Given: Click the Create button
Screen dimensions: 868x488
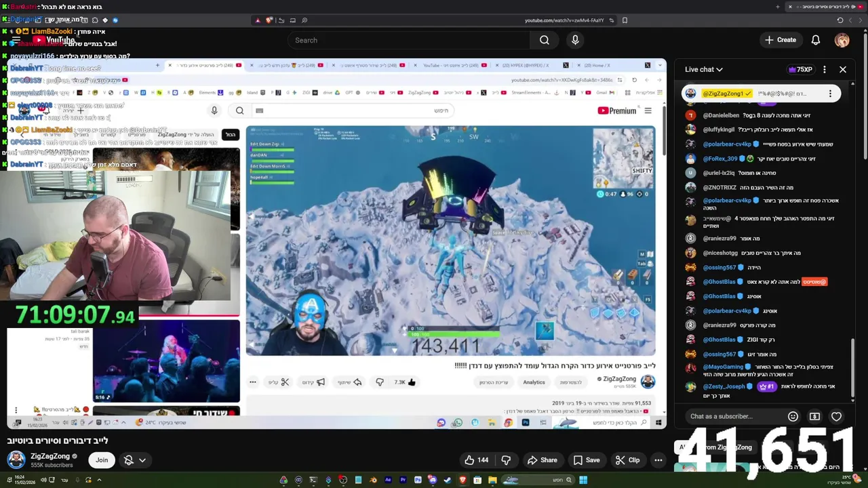Looking at the screenshot, I should (781, 40).
